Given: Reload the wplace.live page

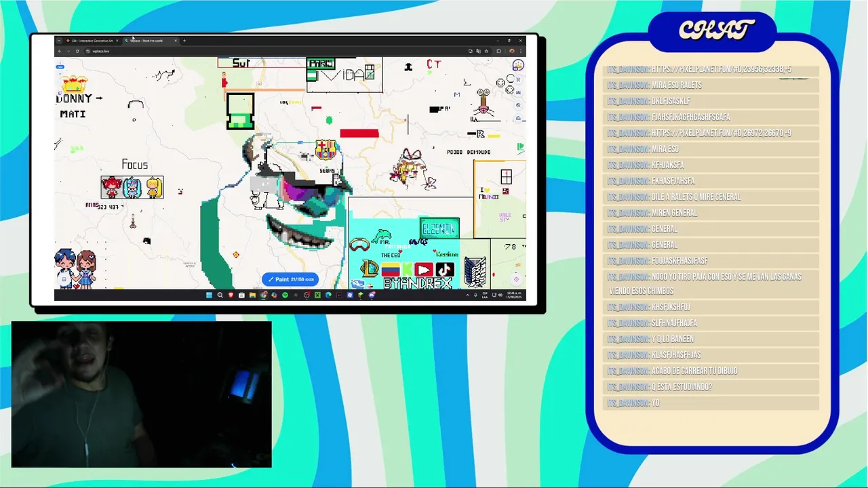Looking at the screenshot, I should coord(77,51).
